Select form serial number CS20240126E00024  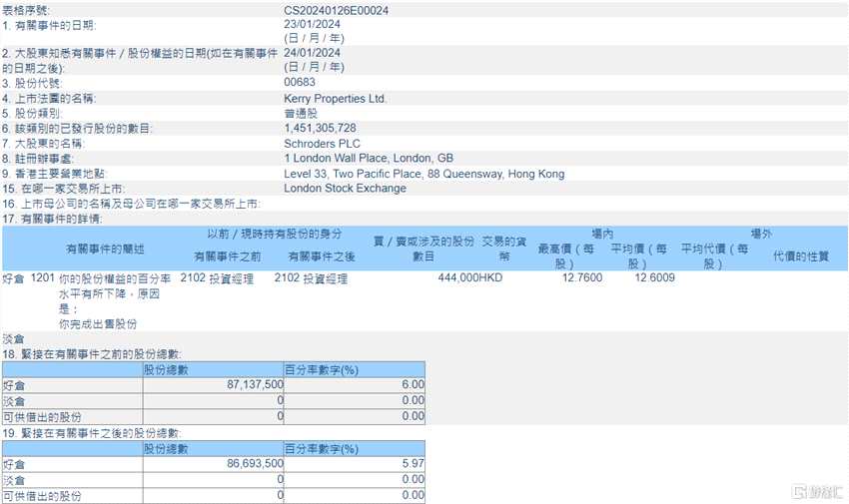click(336, 10)
